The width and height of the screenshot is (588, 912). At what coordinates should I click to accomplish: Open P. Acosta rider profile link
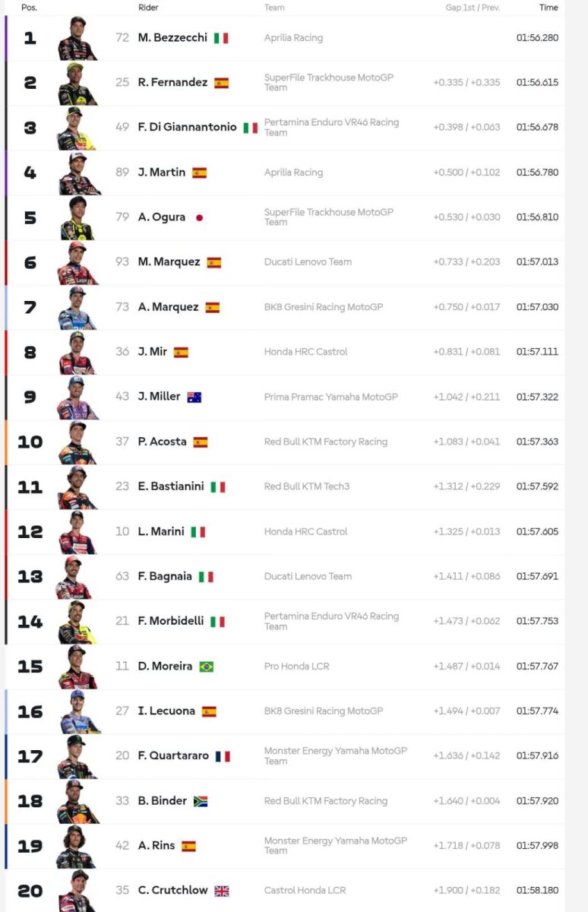coord(162,442)
